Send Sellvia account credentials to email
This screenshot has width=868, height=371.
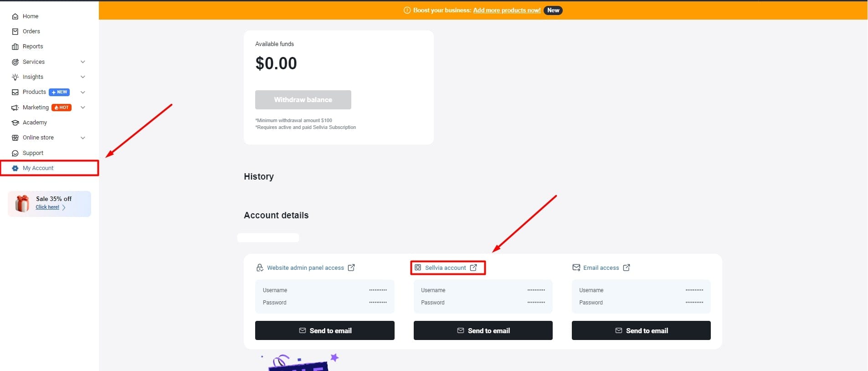tap(483, 330)
